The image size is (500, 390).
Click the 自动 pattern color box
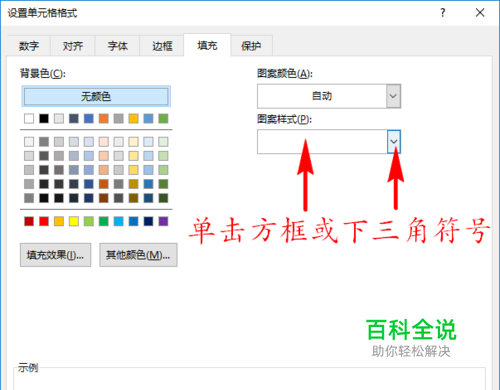(322, 96)
